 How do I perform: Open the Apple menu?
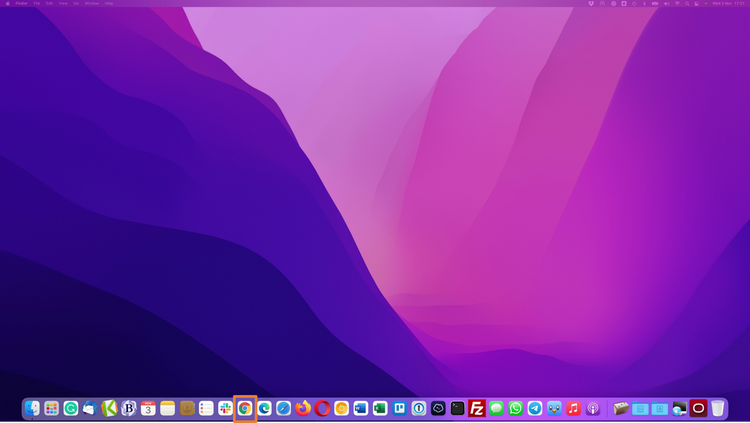point(6,3)
